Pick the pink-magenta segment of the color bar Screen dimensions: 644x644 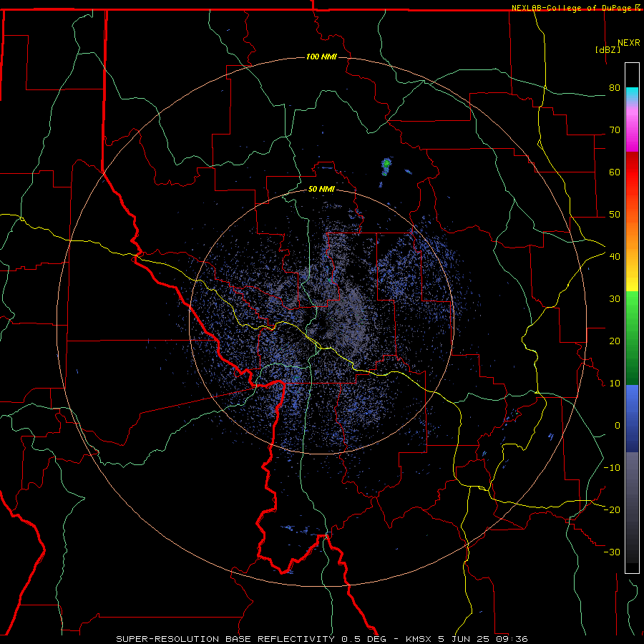(632, 128)
